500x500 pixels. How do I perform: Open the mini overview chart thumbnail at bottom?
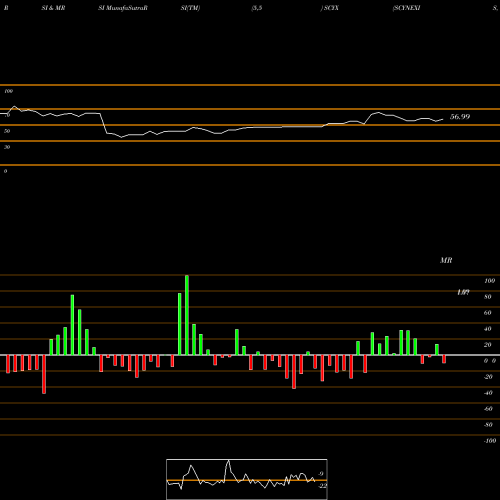(247, 479)
